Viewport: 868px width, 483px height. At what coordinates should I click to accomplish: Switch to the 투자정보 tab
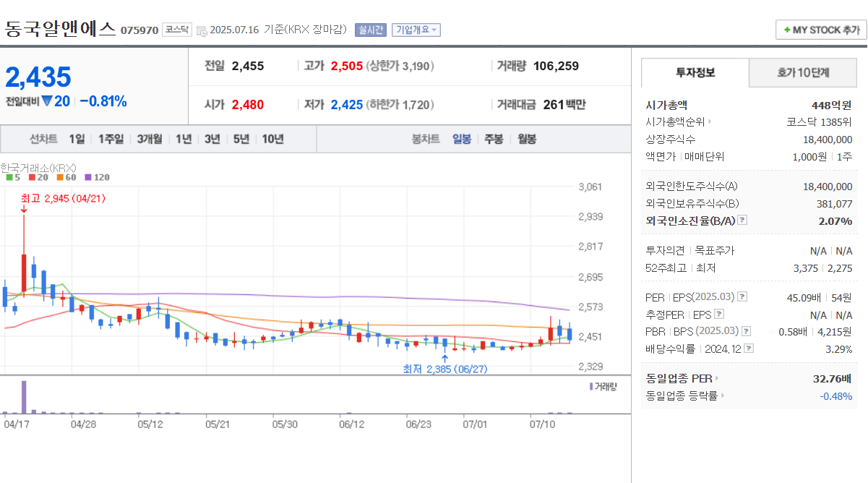695,72
